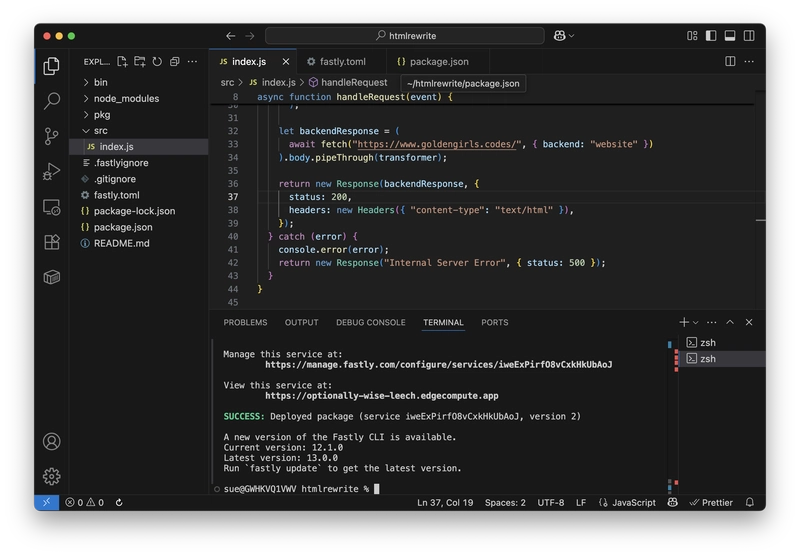Expand the node_modules folder

126,98
